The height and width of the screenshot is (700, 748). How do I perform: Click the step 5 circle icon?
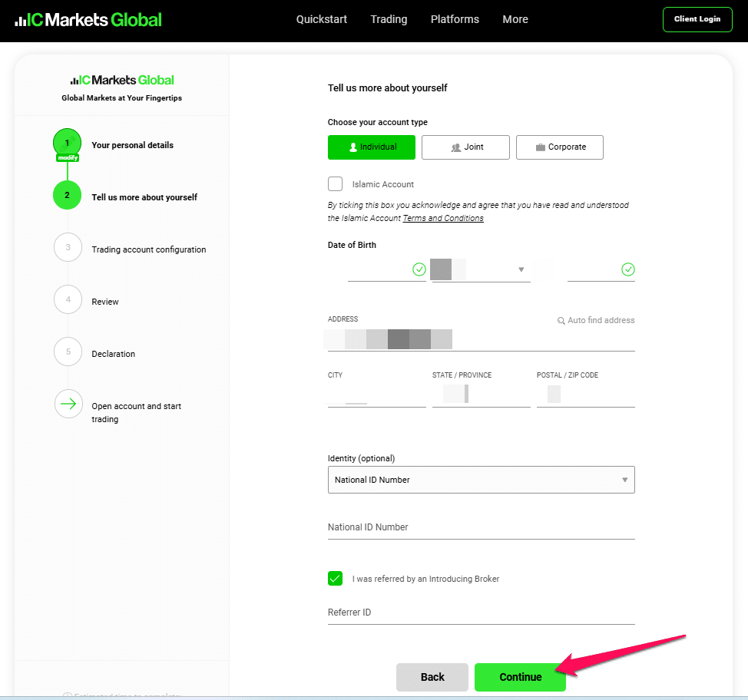click(x=68, y=352)
